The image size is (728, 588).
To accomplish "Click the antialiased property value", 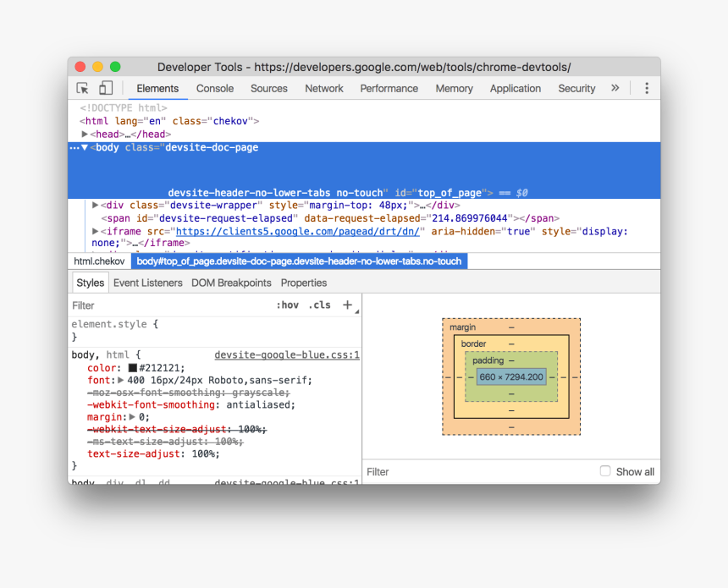I will pos(258,404).
